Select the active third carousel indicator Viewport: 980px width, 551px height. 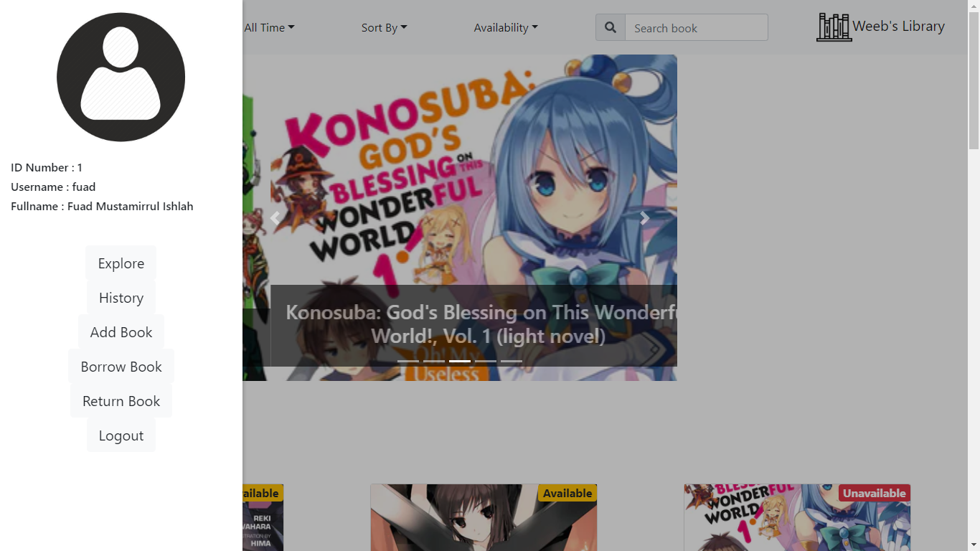click(460, 361)
